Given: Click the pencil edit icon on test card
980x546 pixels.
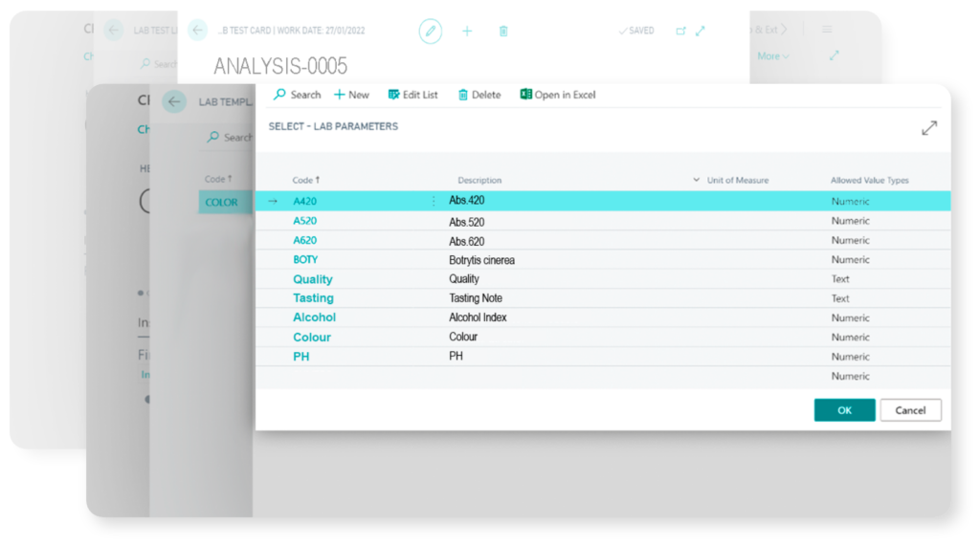Looking at the screenshot, I should (431, 31).
